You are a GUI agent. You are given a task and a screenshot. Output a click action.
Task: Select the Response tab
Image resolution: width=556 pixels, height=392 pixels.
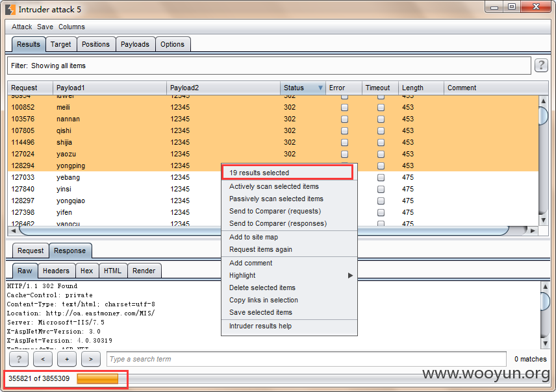70,251
